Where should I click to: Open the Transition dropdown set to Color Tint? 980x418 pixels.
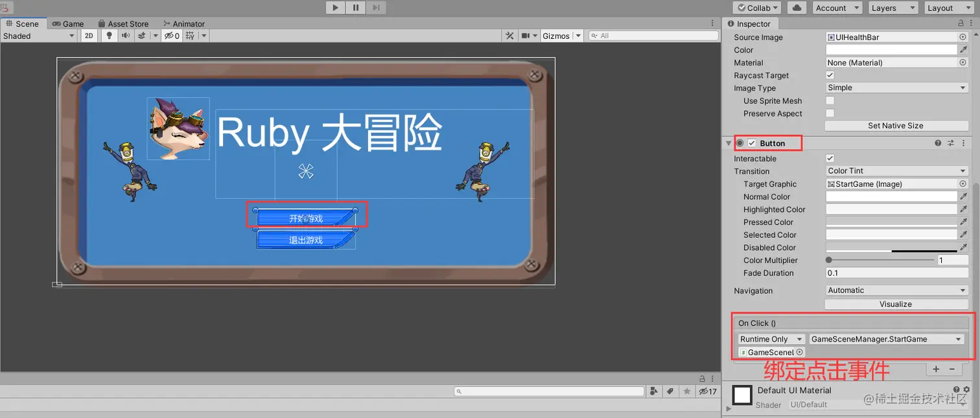click(897, 171)
